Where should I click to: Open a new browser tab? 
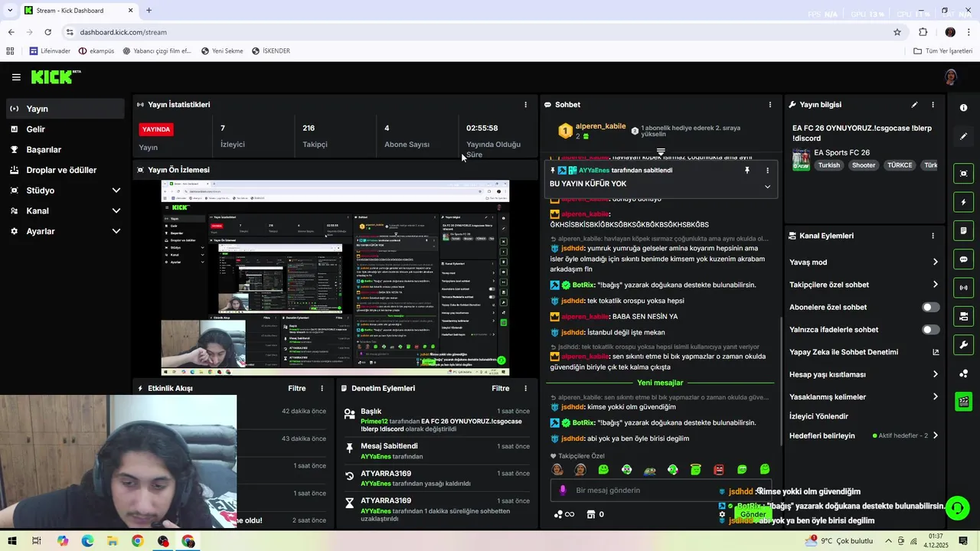(149, 11)
